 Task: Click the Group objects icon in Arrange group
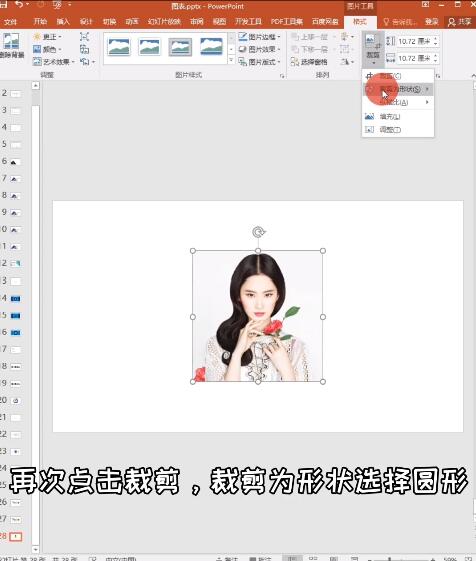[345, 49]
